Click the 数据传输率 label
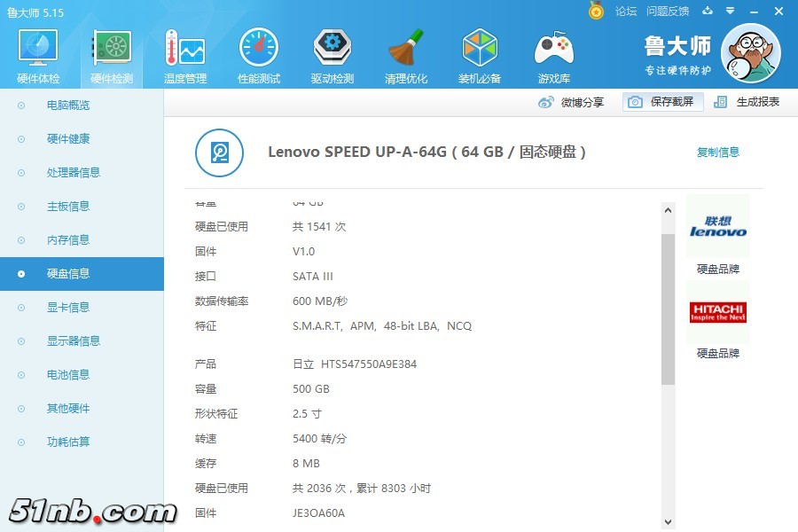 pos(222,301)
